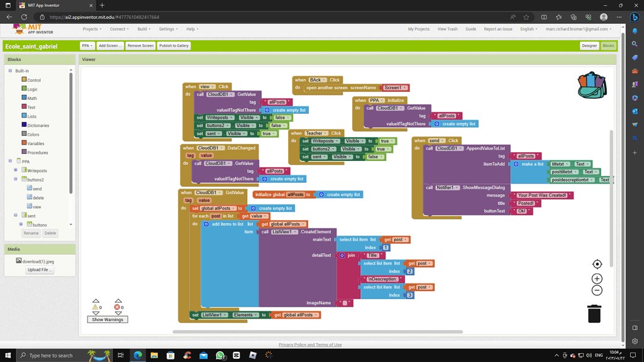The height and width of the screenshot is (362, 644).
Task: Collapse the Built-in tree section
Action: click(x=10, y=71)
